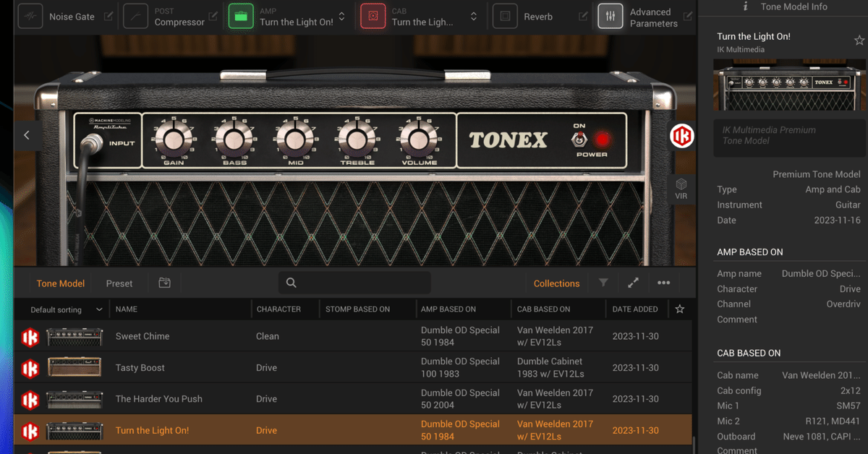Image resolution: width=868 pixels, height=454 pixels.
Task: Open the Noise Gate edit panel
Action: point(109,16)
